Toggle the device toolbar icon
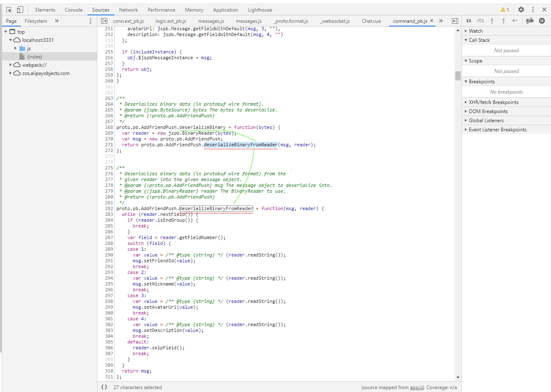This screenshot has height=392, width=551. tap(20, 10)
